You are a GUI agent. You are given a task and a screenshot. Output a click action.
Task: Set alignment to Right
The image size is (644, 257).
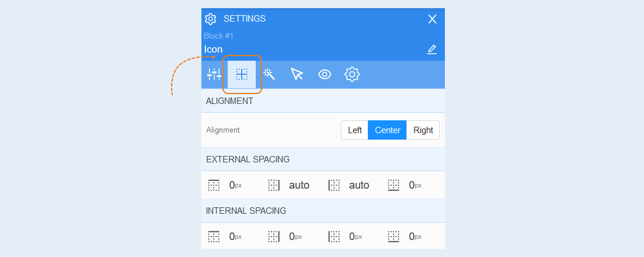[423, 130]
